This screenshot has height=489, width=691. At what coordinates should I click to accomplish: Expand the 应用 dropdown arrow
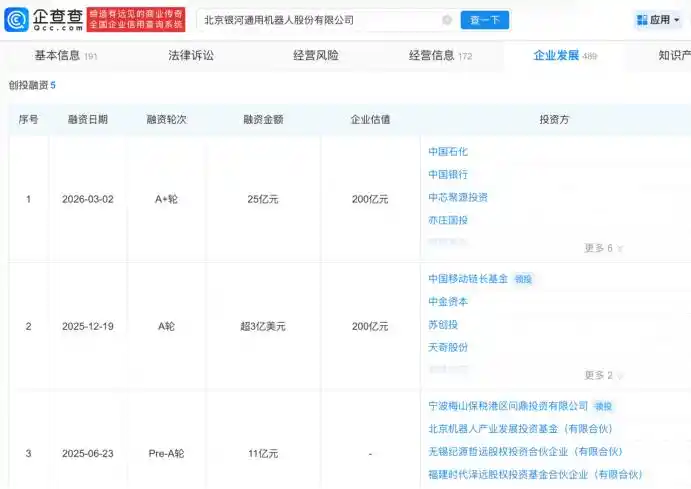coord(676,20)
